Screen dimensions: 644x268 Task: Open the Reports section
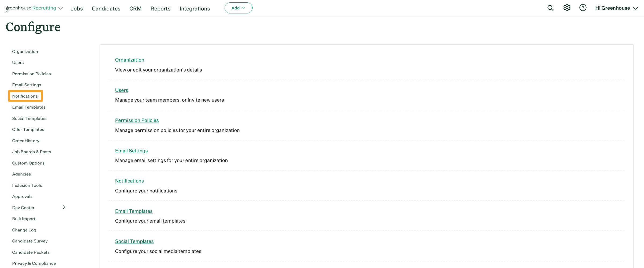[x=160, y=8]
